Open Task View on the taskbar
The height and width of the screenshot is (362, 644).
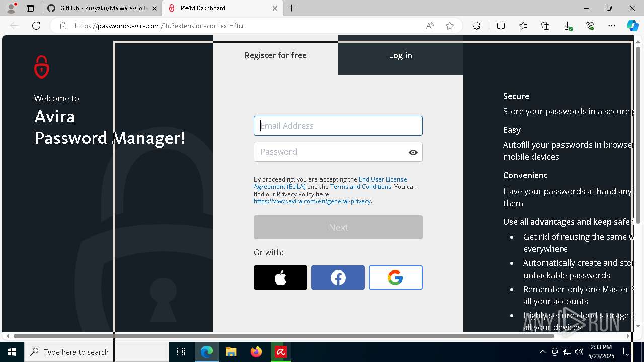pos(181,352)
